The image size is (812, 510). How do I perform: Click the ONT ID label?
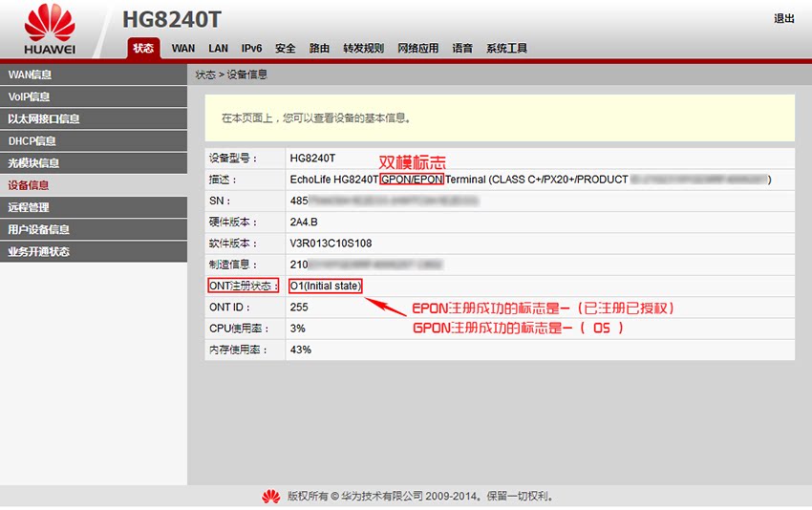[229, 307]
